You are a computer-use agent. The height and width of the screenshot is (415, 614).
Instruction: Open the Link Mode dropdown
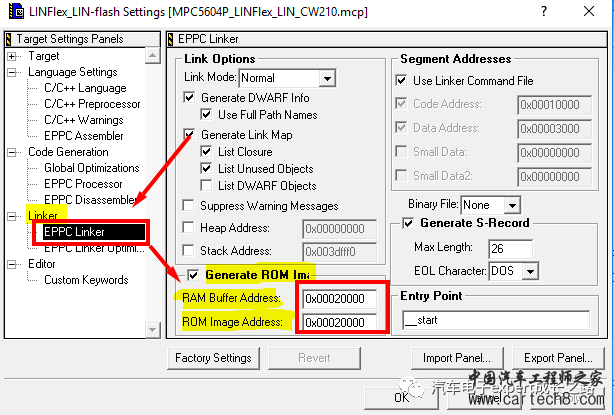pos(327,78)
